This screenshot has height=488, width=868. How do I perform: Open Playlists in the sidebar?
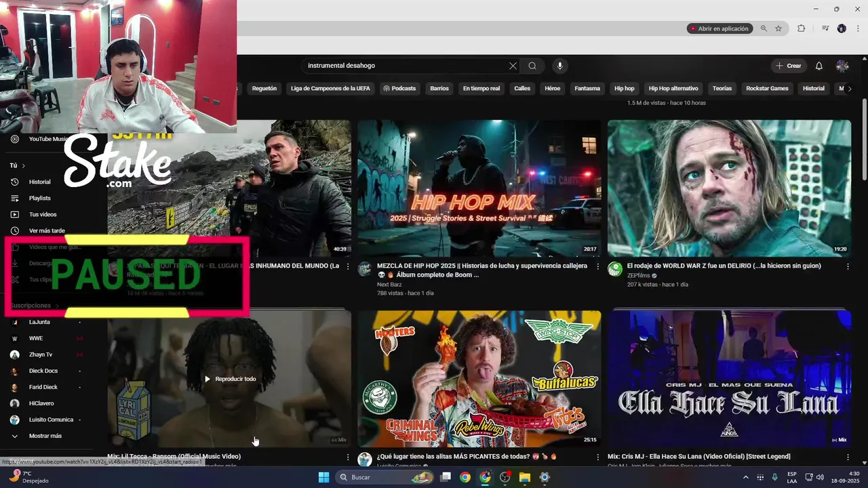(39, 198)
